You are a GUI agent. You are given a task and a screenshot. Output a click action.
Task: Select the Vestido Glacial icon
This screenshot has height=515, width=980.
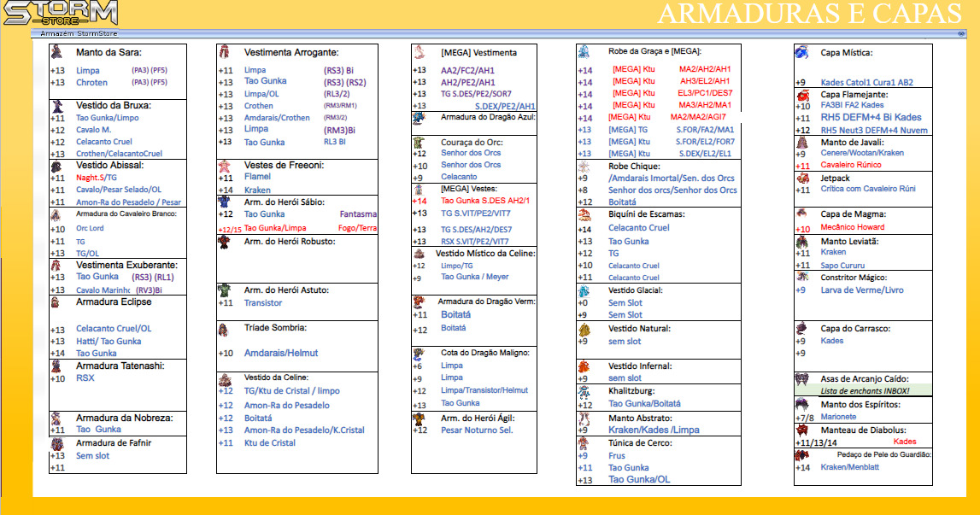(583, 291)
